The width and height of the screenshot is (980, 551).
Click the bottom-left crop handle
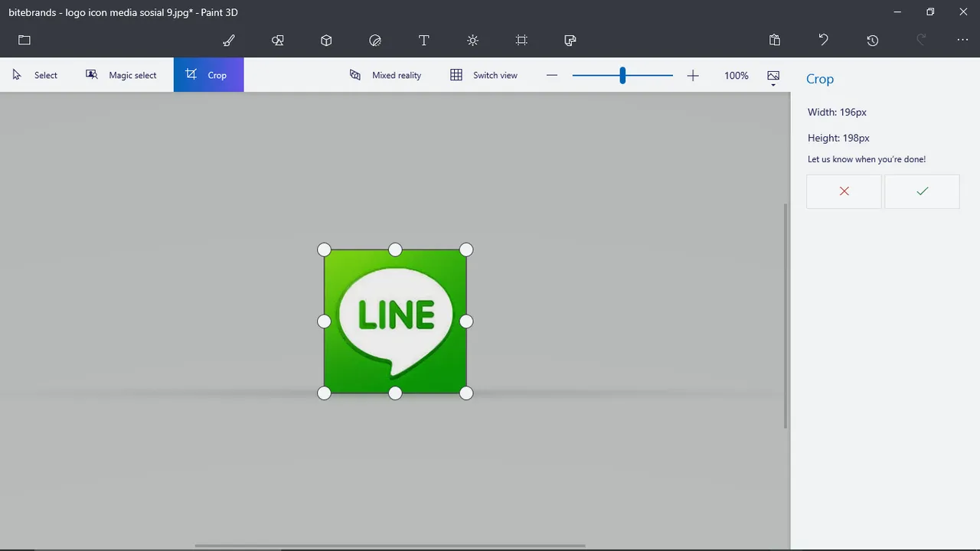(x=324, y=393)
